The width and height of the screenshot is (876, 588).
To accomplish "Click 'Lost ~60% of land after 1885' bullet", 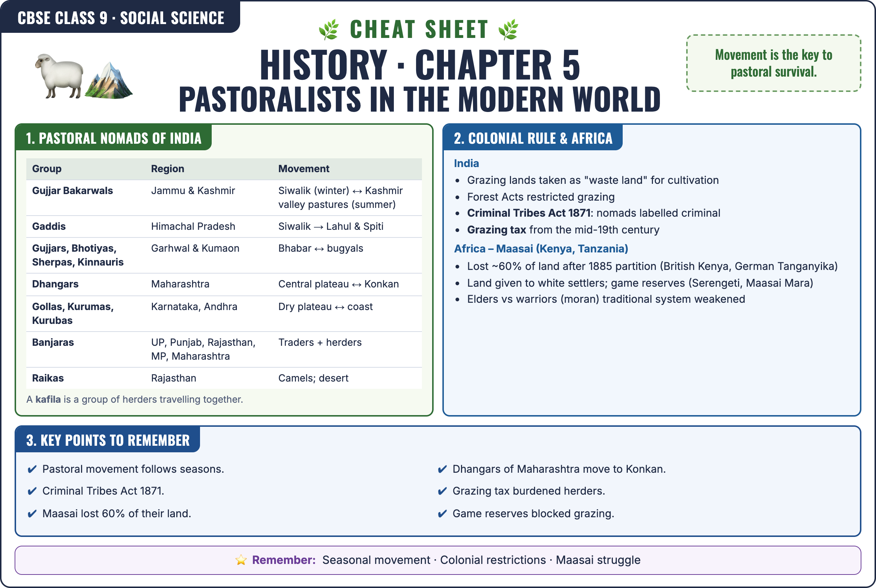I will (652, 266).
